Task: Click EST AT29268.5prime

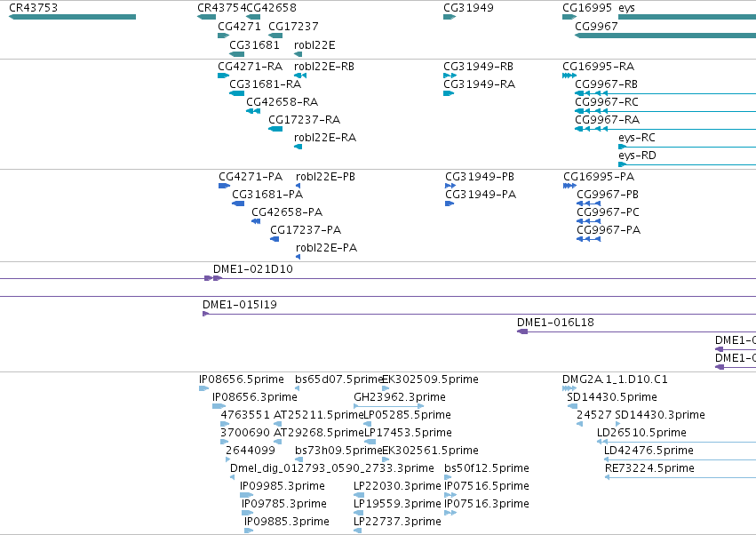Action: pos(278,442)
